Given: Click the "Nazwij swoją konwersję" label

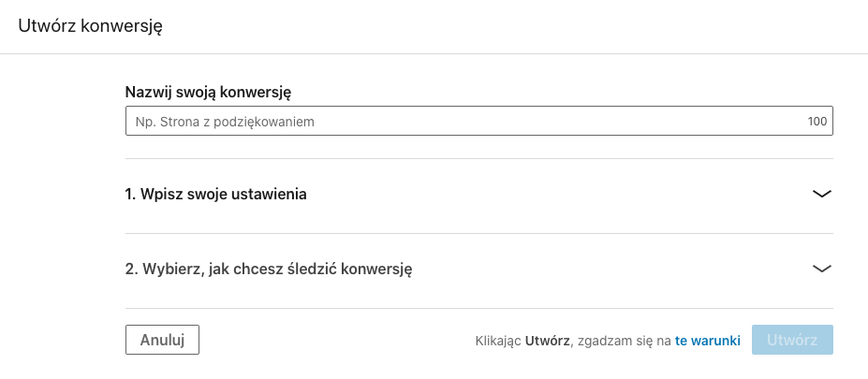Looking at the screenshot, I should (210, 92).
